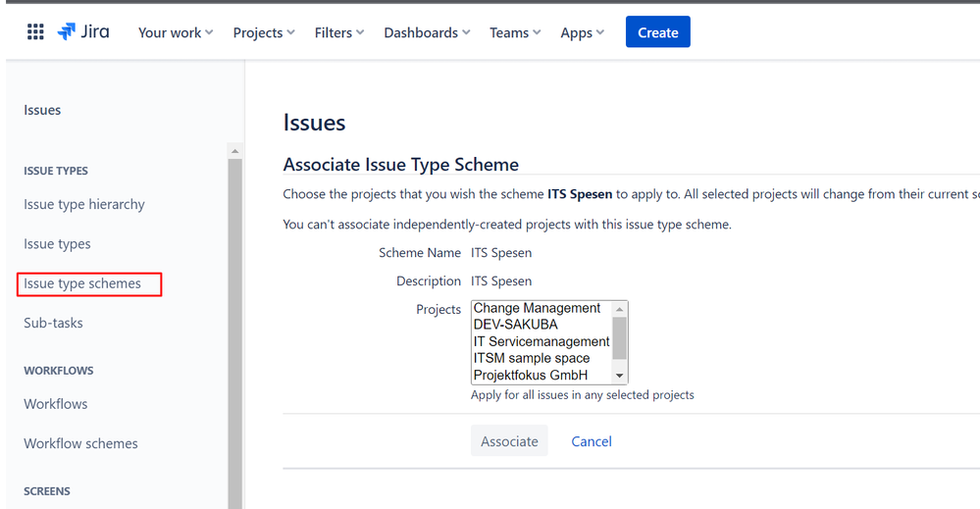Click the Issues heading in sidebar

pyautogui.click(x=42, y=110)
